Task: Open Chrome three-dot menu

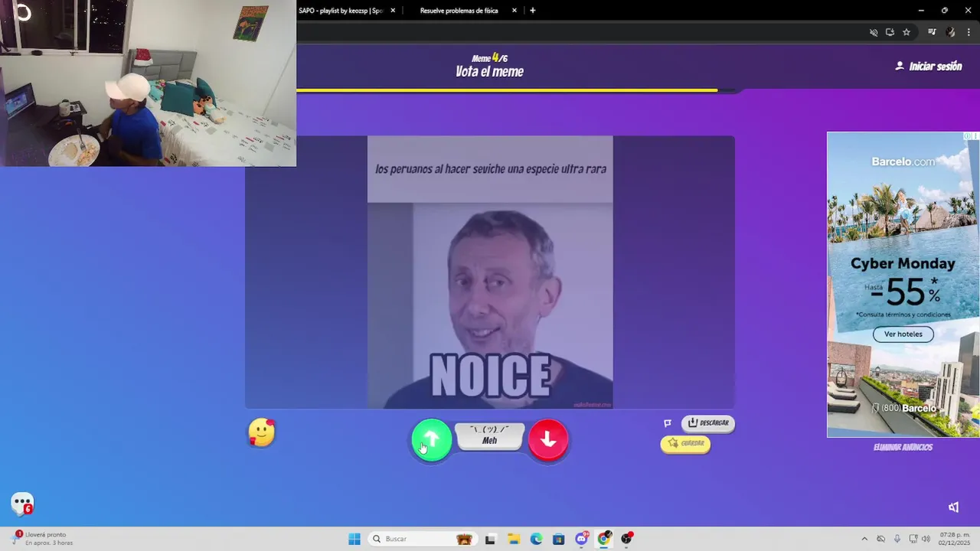Action: 969,32
